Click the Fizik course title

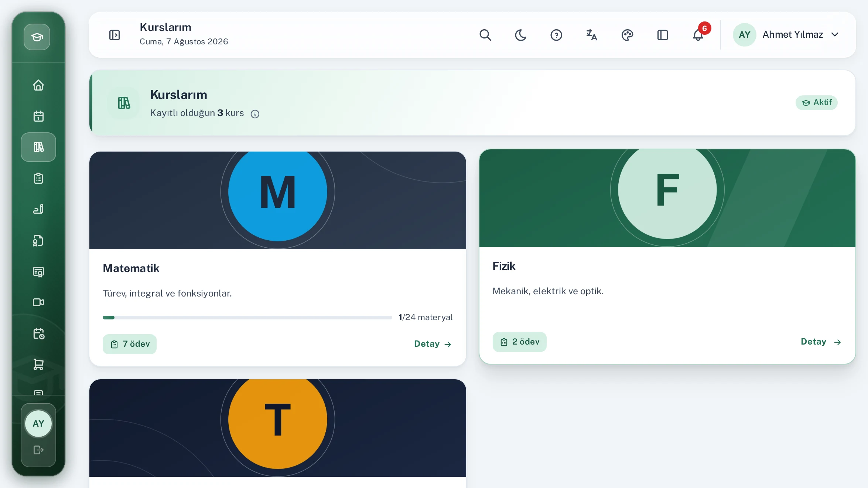(x=504, y=266)
